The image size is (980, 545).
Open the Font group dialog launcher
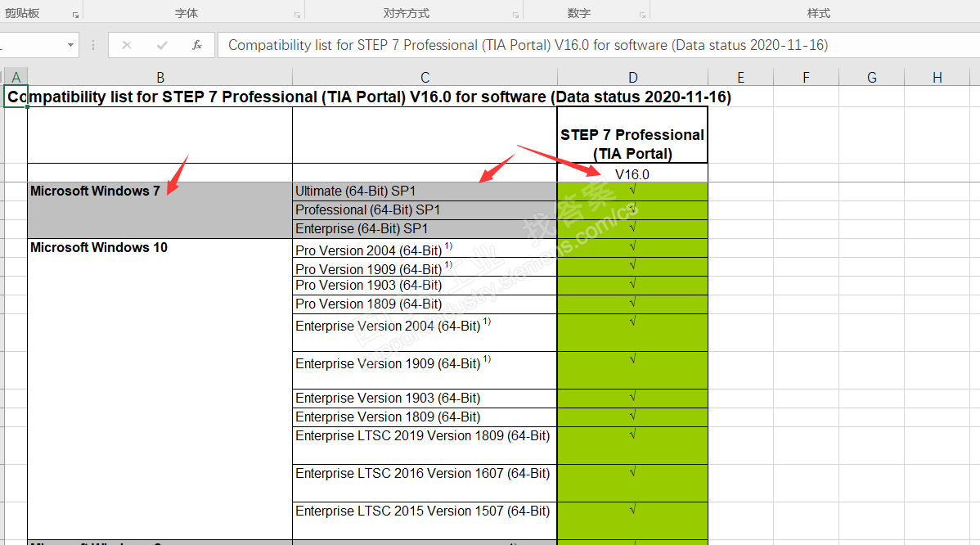pos(298,15)
